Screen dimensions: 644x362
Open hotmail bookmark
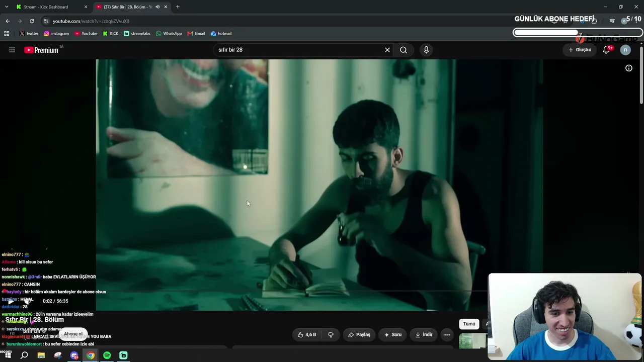coord(221,34)
